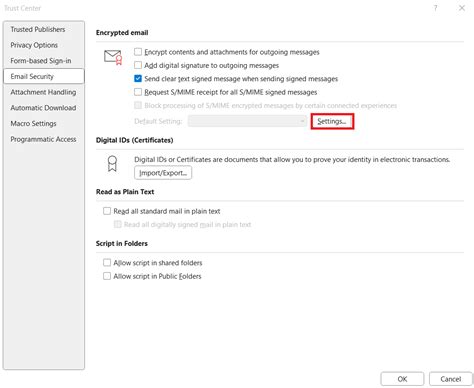Click the Default Setting label

click(158, 121)
